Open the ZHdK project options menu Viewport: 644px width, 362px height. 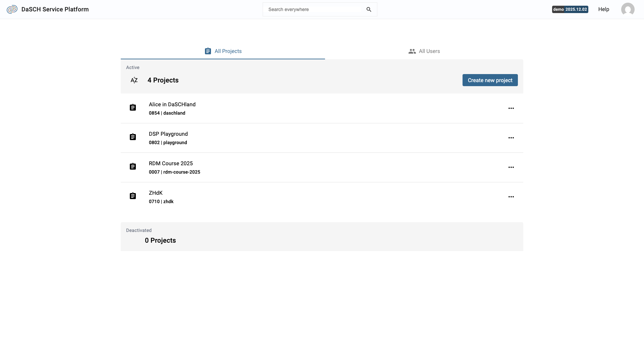(511, 197)
